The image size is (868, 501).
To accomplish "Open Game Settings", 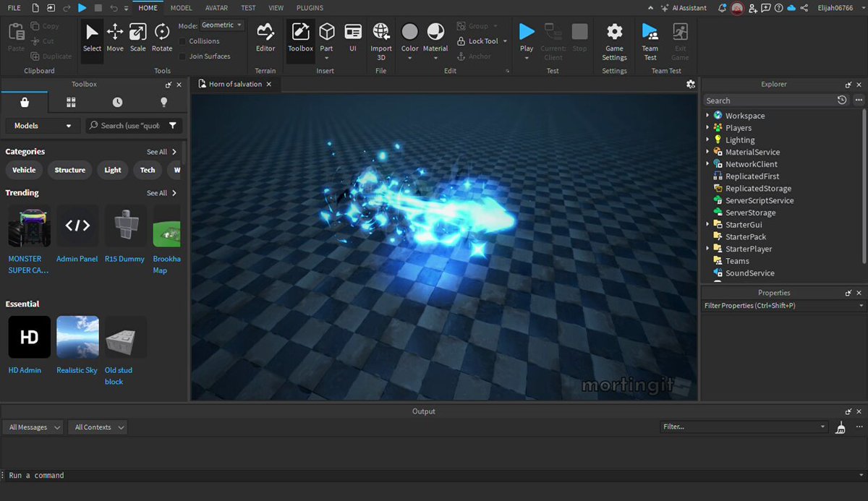I will coord(614,42).
